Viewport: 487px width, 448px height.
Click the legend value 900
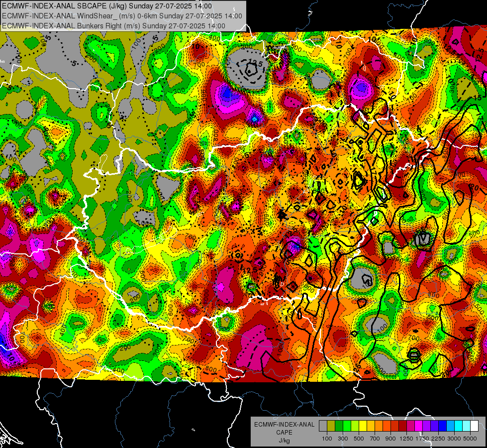tap(390, 439)
